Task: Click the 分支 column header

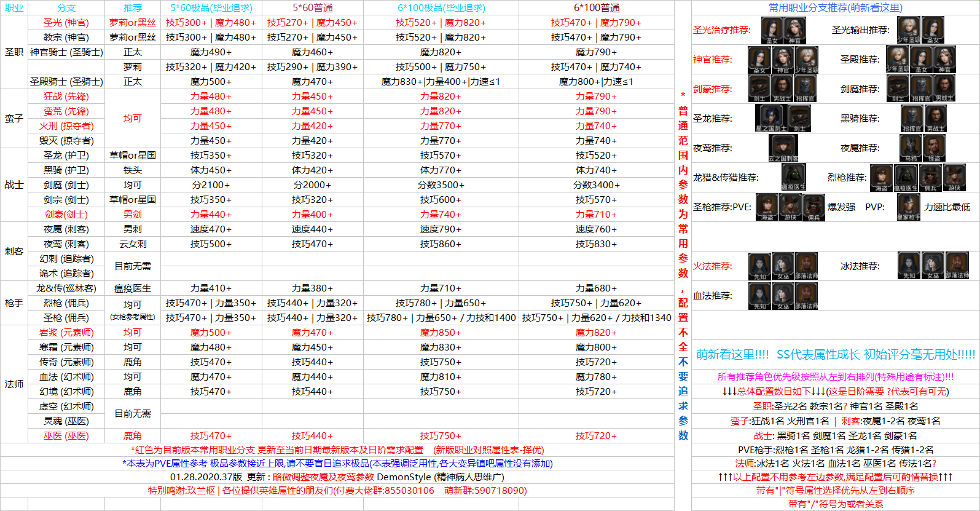Action: 66,8
